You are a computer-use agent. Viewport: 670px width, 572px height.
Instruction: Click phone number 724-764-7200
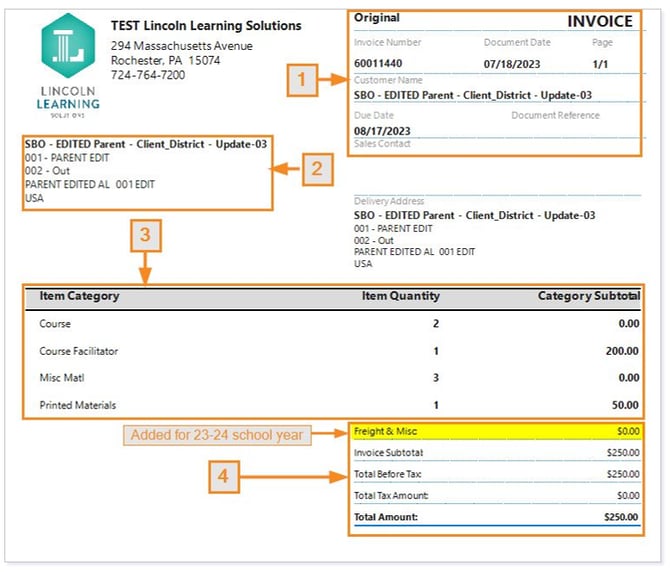[148, 75]
